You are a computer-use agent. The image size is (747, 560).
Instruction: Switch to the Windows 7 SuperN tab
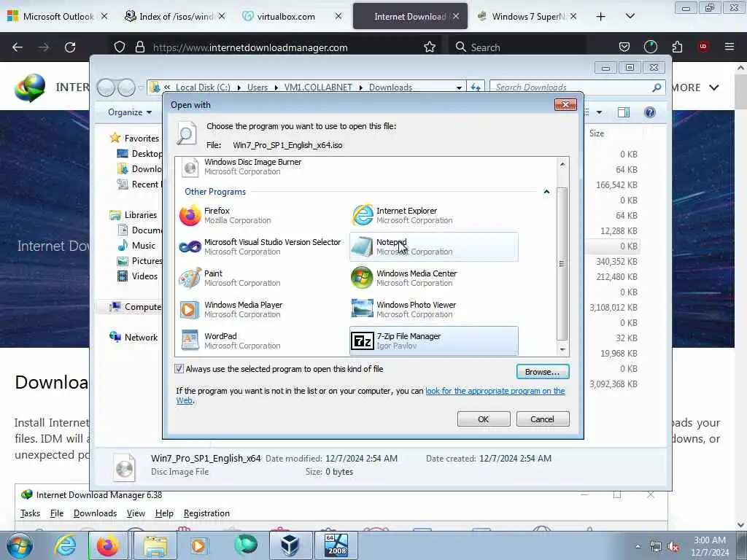[x=528, y=17]
